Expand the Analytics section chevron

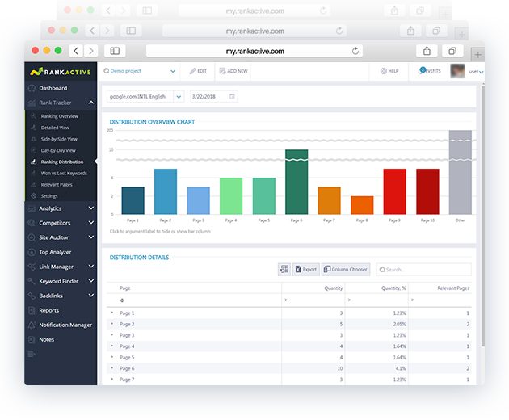click(x=91, y=208)
